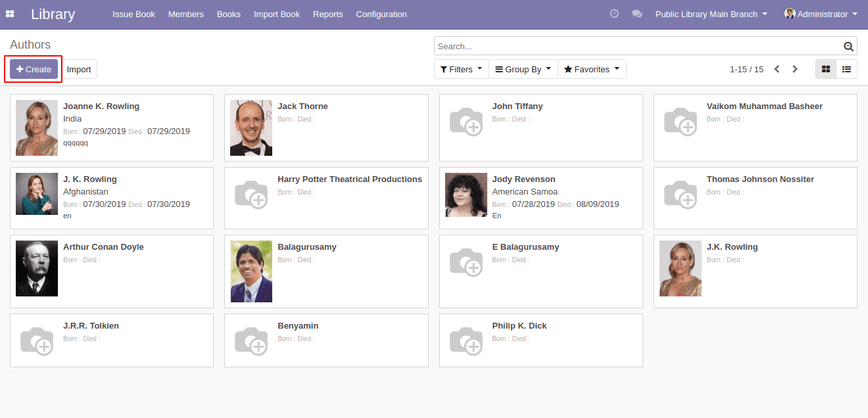868x418 pixels.
Task: Open the J.R.R. Tolkien author name
Action: click(x=91, y=326)
